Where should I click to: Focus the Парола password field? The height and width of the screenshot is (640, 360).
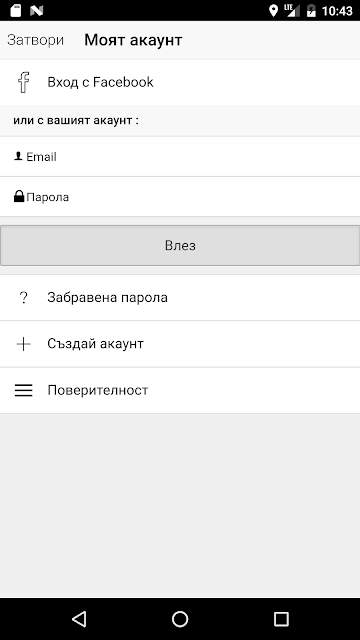(x=180, y=197)
